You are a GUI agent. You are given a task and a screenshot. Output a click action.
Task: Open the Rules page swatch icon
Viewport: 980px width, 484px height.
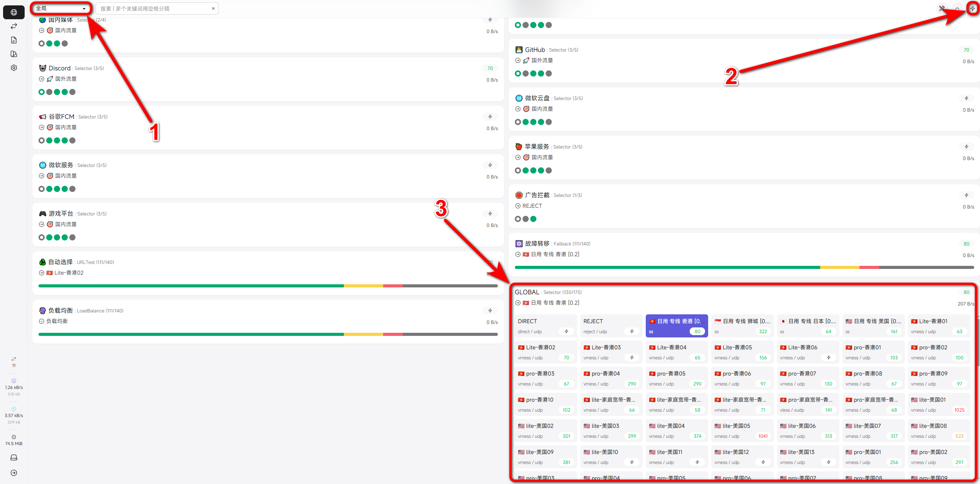tap(14, 54)
